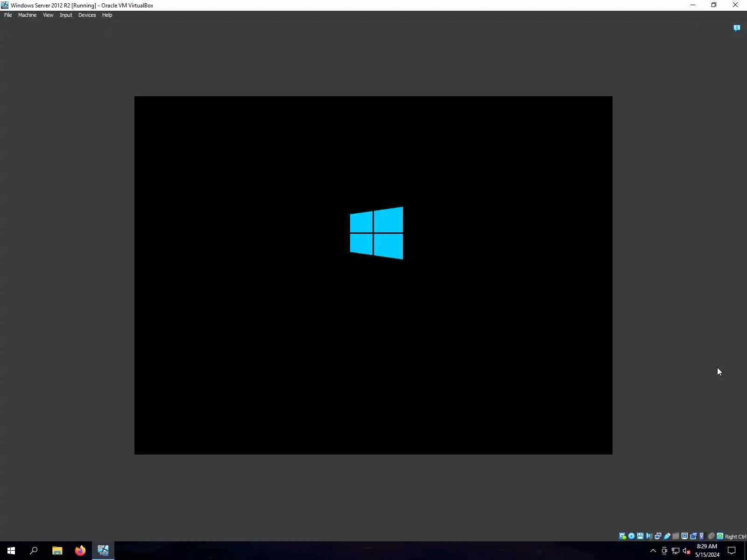Click the Show Desktop sliver at taskbar end
The image size is (747, 560).
(746, 551)
